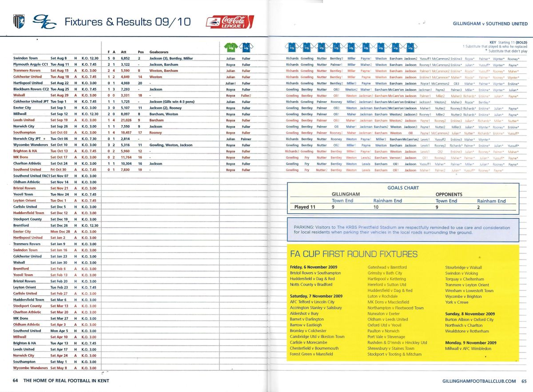Select the Blackburn Rovers CC2 fixture

pos(56,89)
